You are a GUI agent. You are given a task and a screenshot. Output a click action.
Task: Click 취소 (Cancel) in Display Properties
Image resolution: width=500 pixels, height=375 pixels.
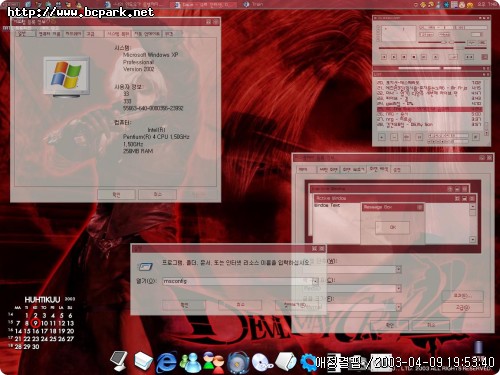[x=431, y=325]
